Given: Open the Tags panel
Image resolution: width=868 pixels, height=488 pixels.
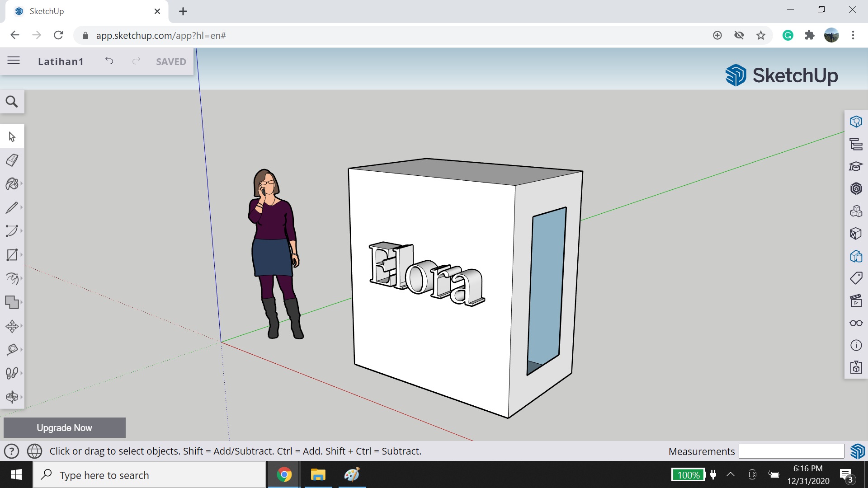Looking at the screenshot, I should click(856, 278).
